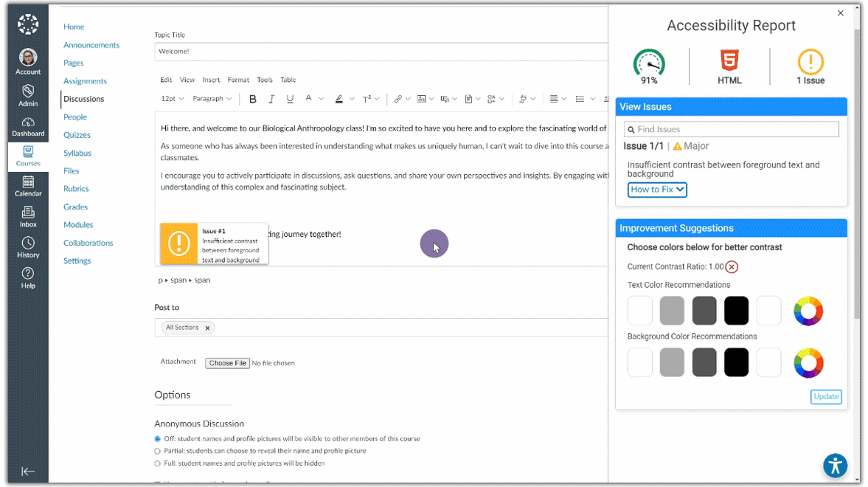The image size is (868, 487).
Task: Pick the black background color recommendation swatch
Action: [736, 363]
